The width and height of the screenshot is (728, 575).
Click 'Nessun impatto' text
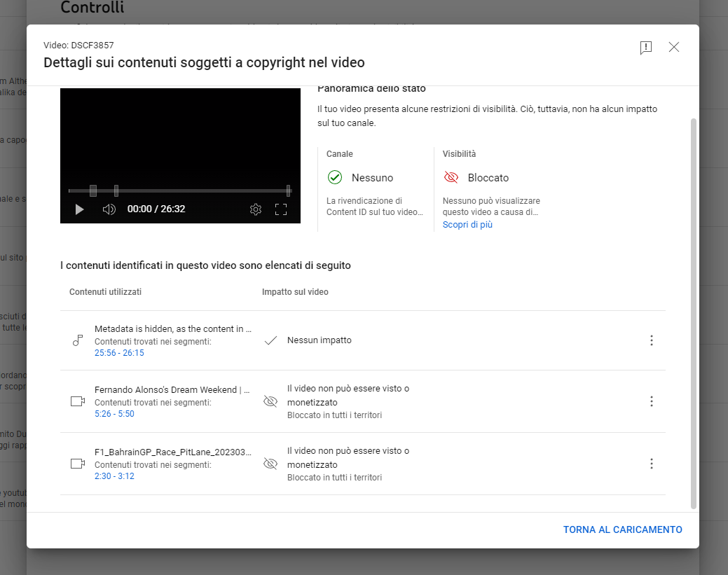[x=320, y=340]
